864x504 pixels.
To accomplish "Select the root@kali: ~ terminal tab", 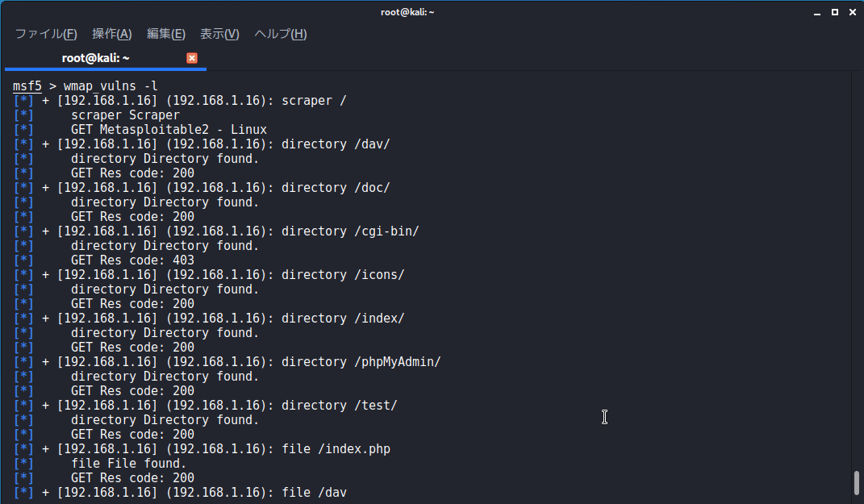I will pyautogui.click(x=105, y=58).
